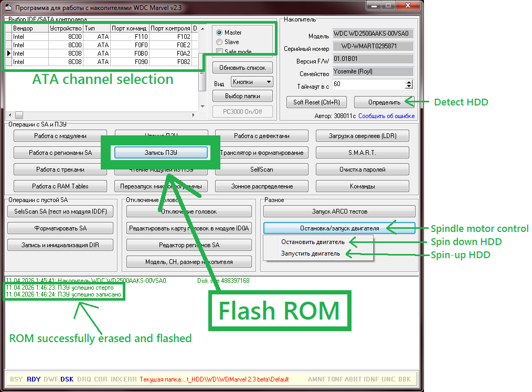
Task: Click the Редактор регионов SA button
Action: [x=189, y=245]
